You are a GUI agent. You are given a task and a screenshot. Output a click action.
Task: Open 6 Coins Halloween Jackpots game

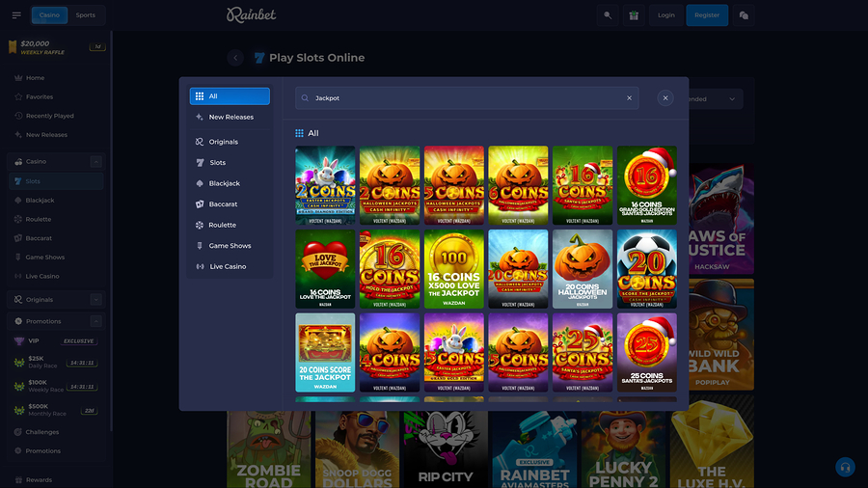[518, 185]
